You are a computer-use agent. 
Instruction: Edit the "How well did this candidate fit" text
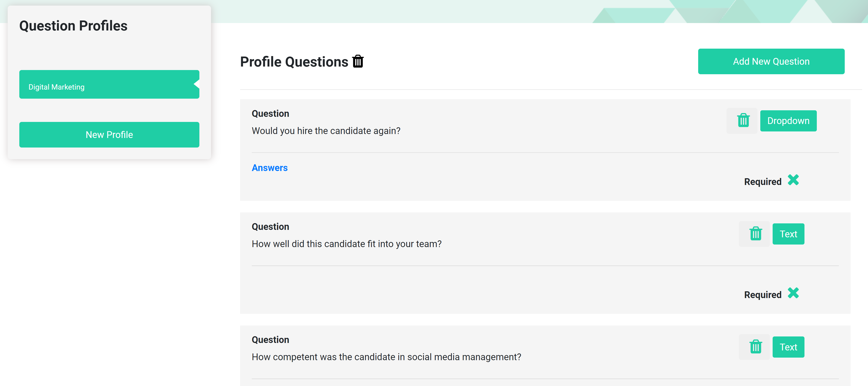[346, 244]
